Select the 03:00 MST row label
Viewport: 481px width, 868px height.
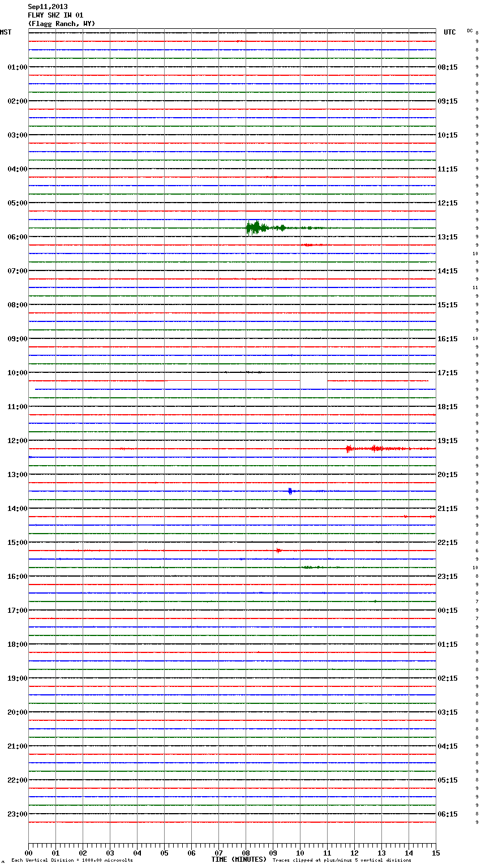click(18, 135)
